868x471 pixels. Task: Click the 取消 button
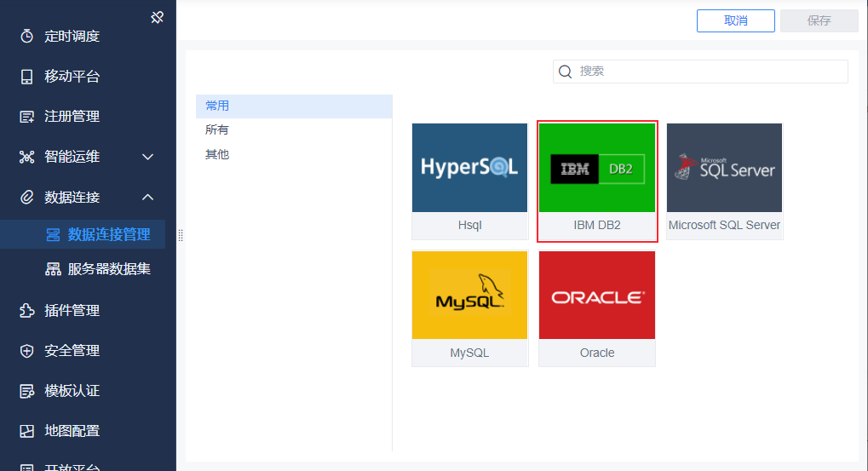(x=736, y=21)
